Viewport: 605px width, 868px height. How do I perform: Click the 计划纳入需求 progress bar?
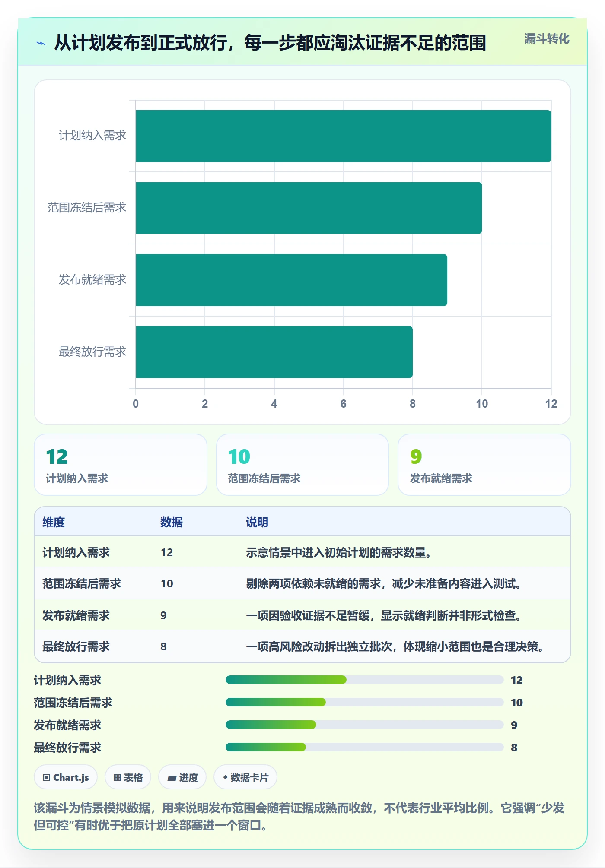coord(365,680)
